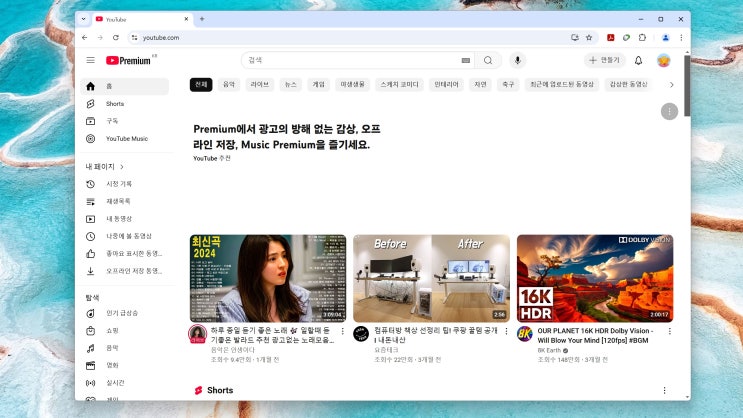Expand My page (내 페이지) chevron

click(122, 167)
